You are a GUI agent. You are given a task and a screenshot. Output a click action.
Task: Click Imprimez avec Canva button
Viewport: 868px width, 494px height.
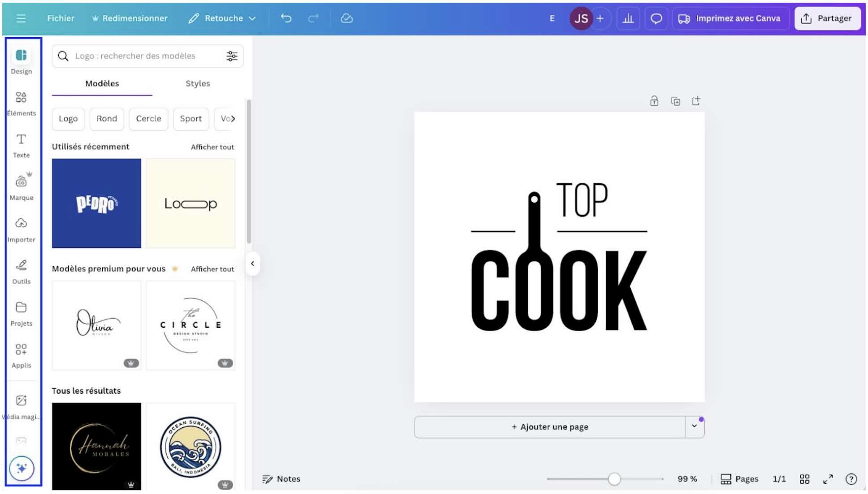point(730,18)
